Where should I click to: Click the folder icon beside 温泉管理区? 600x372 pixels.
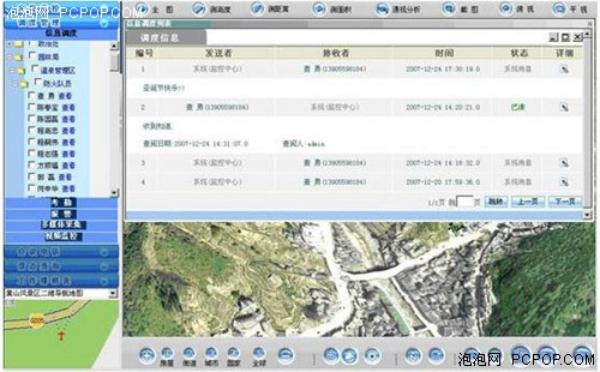pos(21,70)
